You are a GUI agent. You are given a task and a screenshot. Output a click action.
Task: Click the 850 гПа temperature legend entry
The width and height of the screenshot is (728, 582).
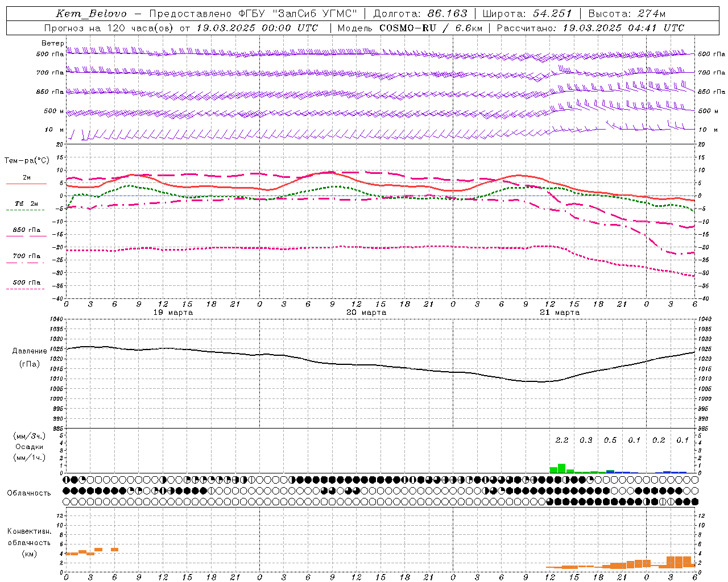point(26,230)
